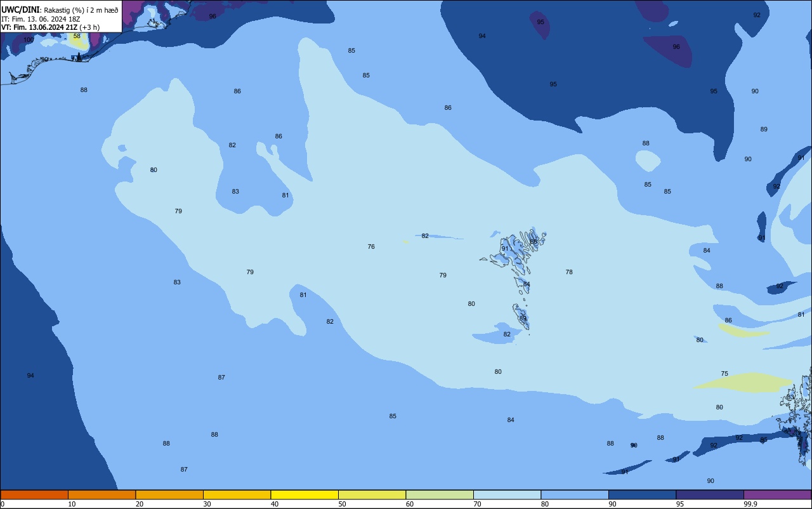This screenshot has width=812, height=509.
Task: Click the "VT: Fim. 13.06.2024 21Z" line
Action: (x=39, y=27)
